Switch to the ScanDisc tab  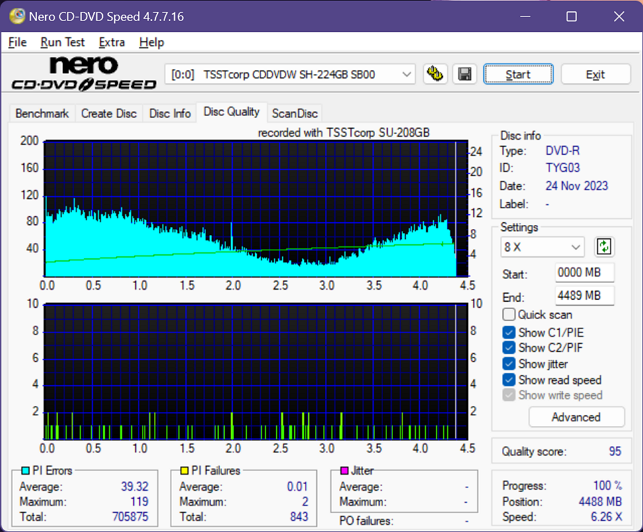tap(295, 113)
